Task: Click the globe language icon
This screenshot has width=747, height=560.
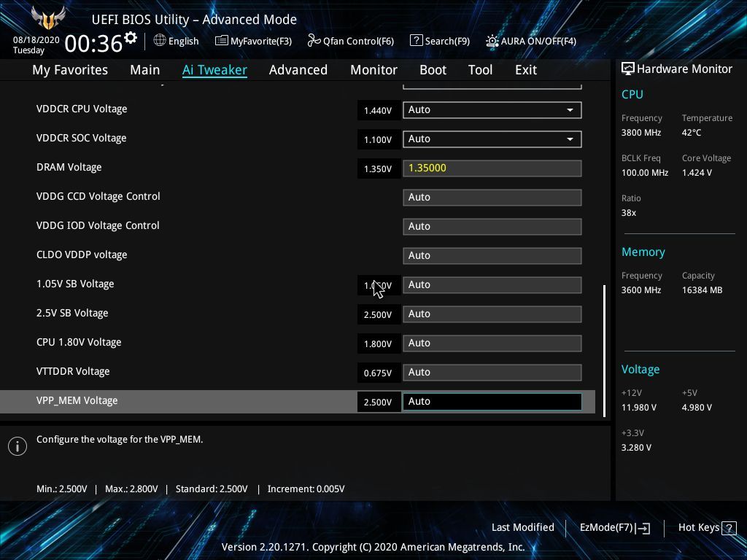Action: 160,41
